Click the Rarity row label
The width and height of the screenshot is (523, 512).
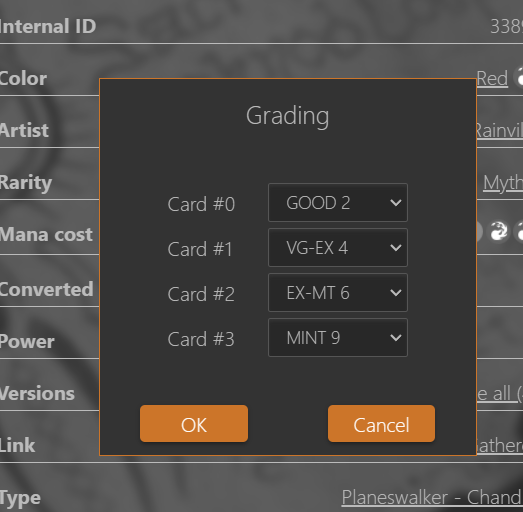point(26,183)
